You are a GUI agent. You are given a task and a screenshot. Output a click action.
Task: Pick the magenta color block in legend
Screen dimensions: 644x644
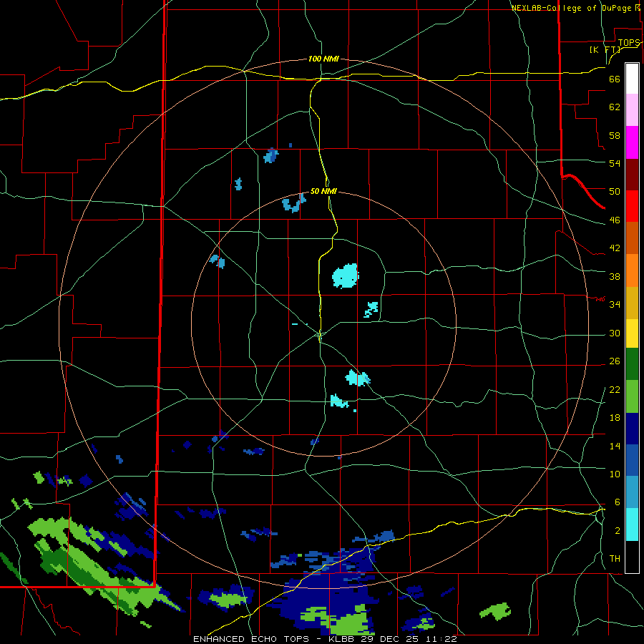coord(632,142)
